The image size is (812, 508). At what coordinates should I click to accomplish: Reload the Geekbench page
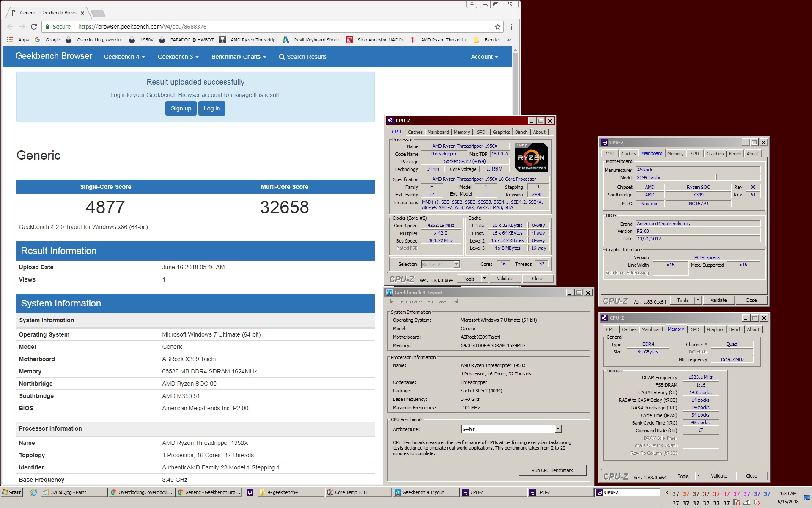(34, 27)
